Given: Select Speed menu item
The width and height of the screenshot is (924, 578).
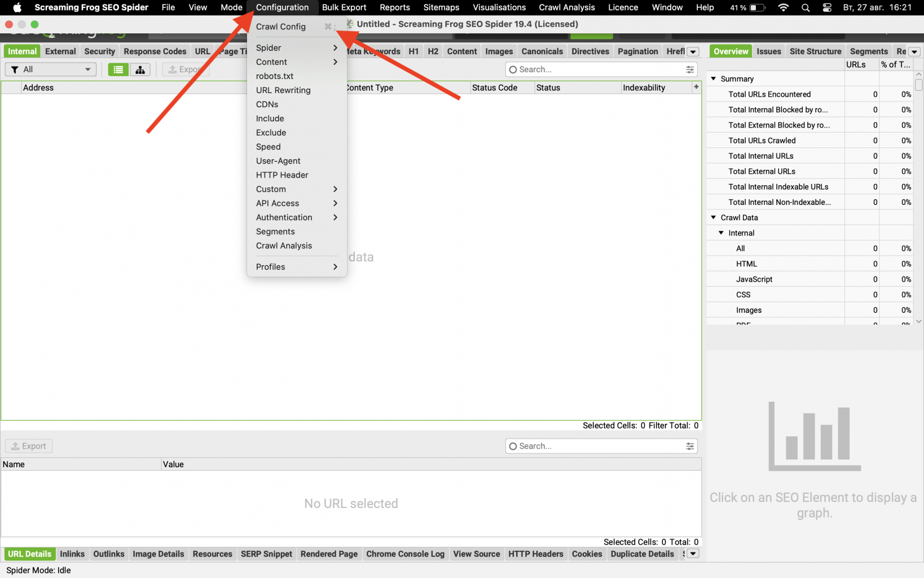Looking at the screenshot, I should click(x=297, y=147).
